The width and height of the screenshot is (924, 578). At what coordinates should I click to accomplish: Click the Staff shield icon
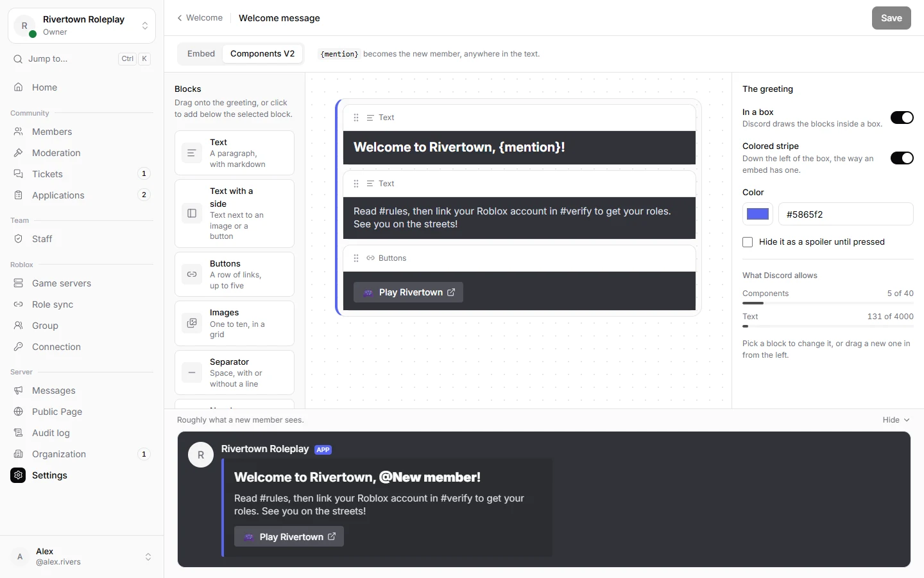(x=19, y=239)
